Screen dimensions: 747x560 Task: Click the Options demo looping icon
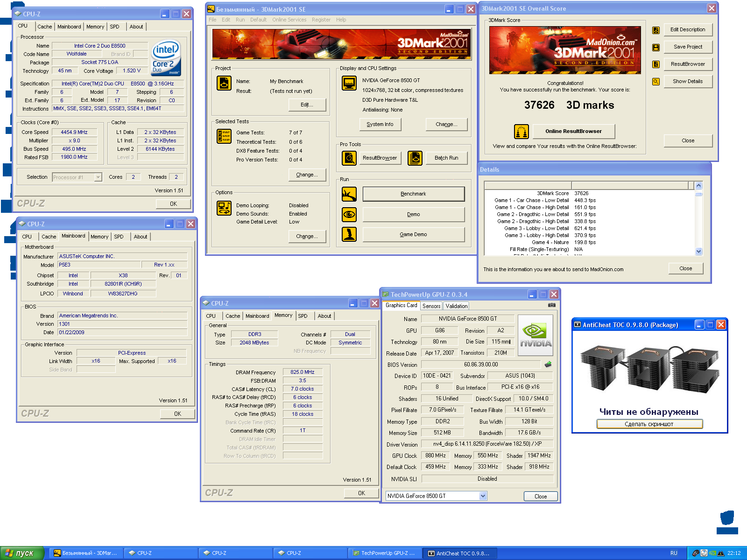(x=224, y=208)
